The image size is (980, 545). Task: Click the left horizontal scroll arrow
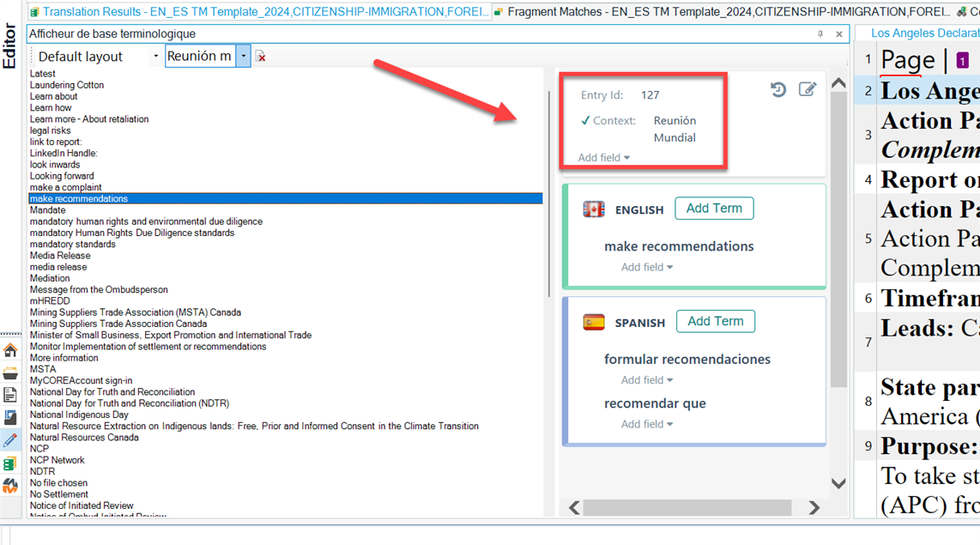click(575, 507)
